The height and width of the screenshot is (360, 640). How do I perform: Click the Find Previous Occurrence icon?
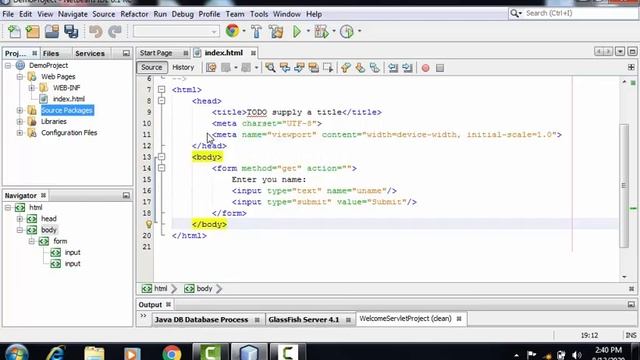point(285,68)
